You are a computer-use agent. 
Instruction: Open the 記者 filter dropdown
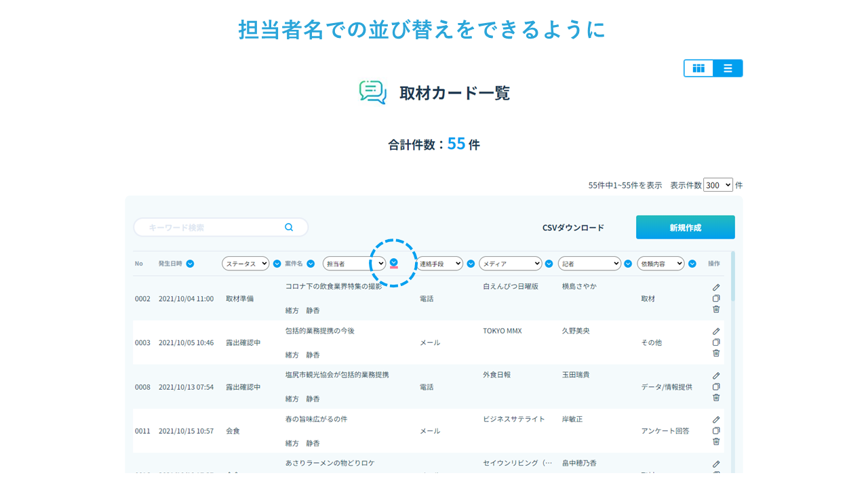tap(589, 264)
